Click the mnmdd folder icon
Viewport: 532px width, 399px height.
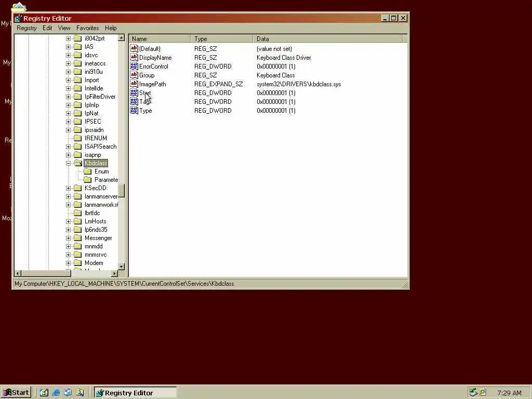pos(78,246)
